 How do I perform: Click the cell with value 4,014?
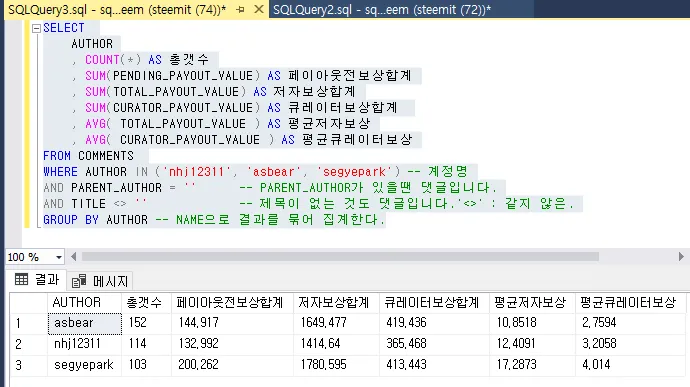pos(630,365)
